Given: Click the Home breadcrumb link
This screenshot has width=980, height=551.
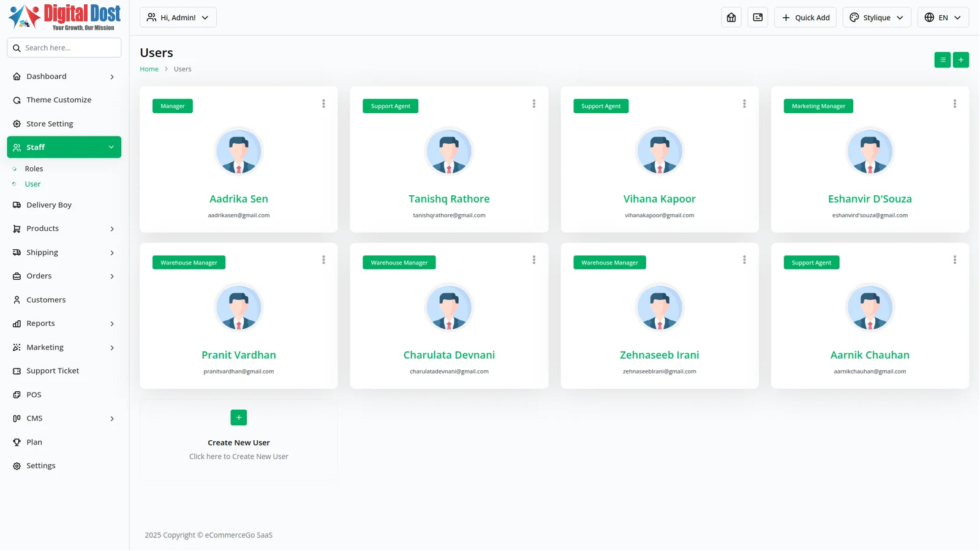Looking at the screenshot, I should [x=149, y=69].
